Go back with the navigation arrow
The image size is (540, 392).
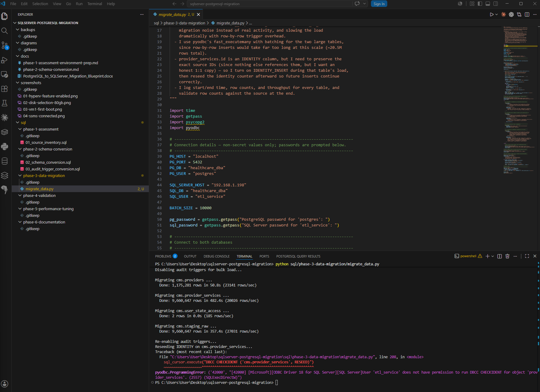tap(174, 4)
